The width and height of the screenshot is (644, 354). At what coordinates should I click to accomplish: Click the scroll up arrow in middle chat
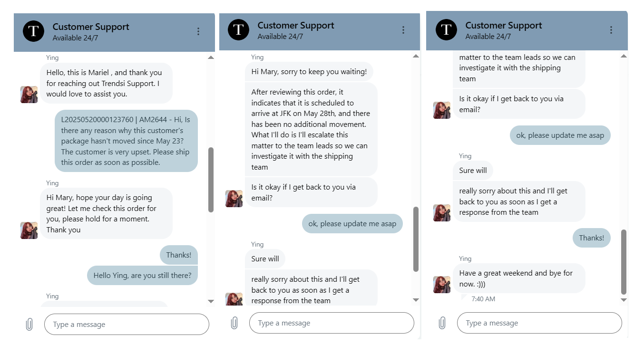tap(416, 56)
